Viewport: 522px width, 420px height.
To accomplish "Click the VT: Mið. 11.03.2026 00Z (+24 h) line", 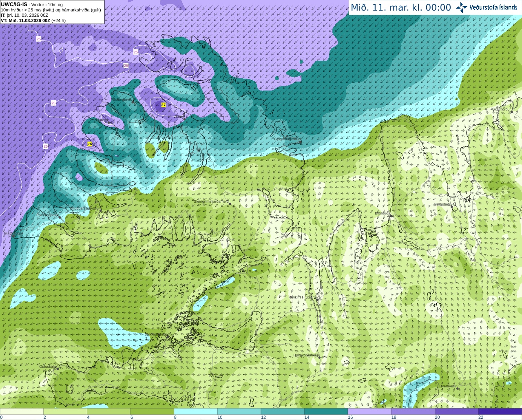I will [33, 20].
